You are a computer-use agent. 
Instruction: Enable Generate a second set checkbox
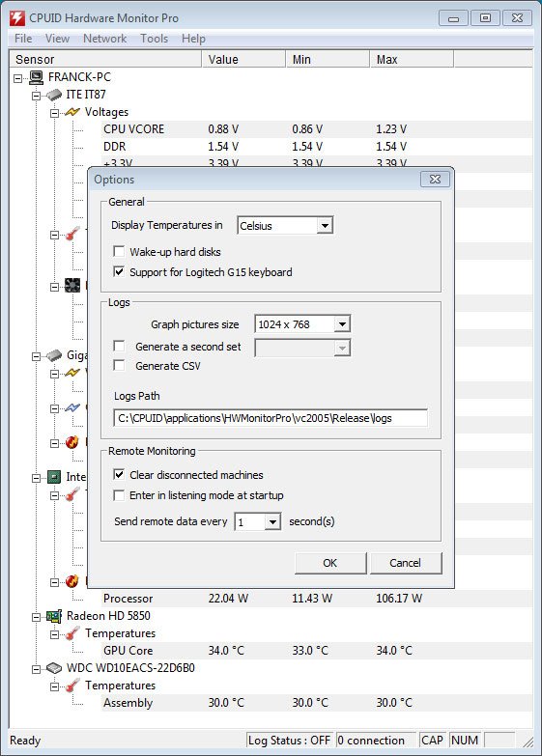pos(119,346)
